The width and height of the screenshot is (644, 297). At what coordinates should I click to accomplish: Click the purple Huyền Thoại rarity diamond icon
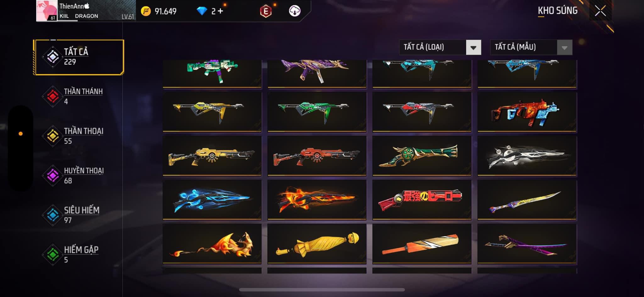(x=53, y=175)
